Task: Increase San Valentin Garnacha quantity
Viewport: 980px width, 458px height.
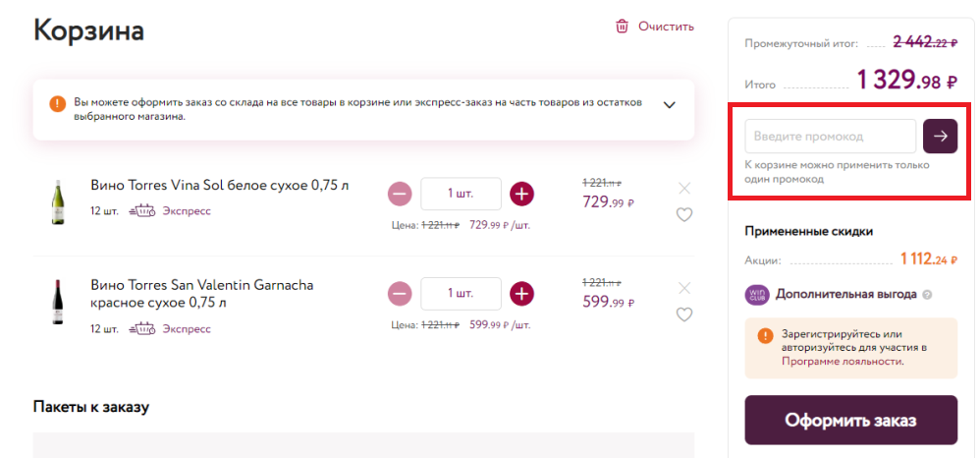Action: 522,294
